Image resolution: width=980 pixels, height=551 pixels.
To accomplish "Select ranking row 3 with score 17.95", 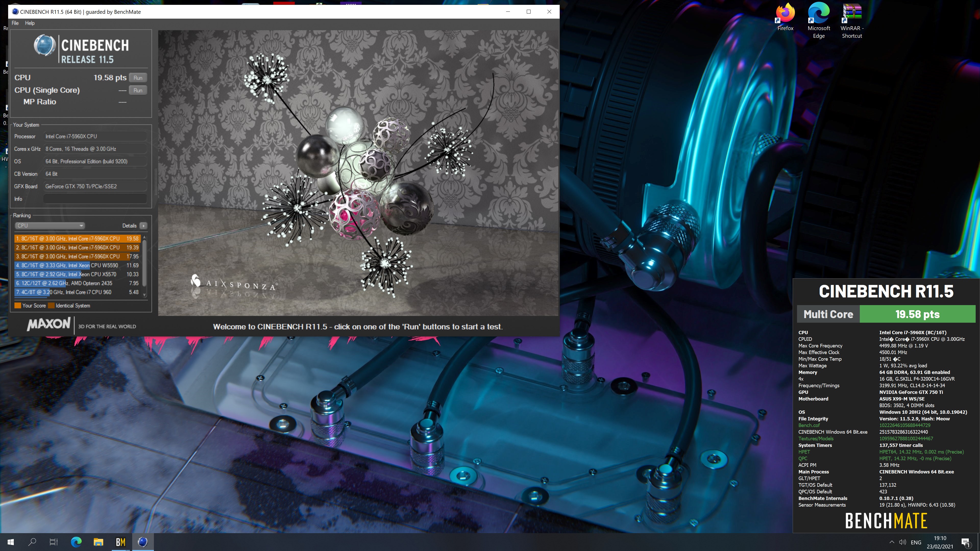I will pos(77,256).
